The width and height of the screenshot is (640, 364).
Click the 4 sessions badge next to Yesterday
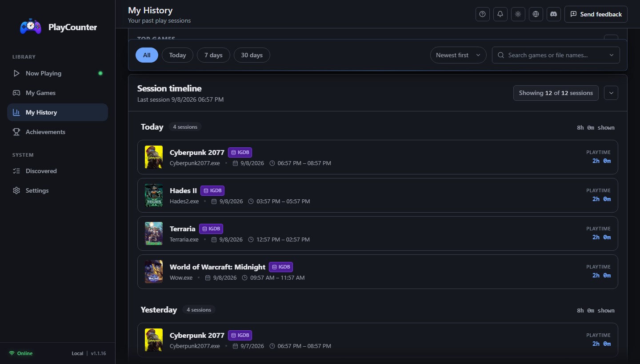[x=199, y=310]
